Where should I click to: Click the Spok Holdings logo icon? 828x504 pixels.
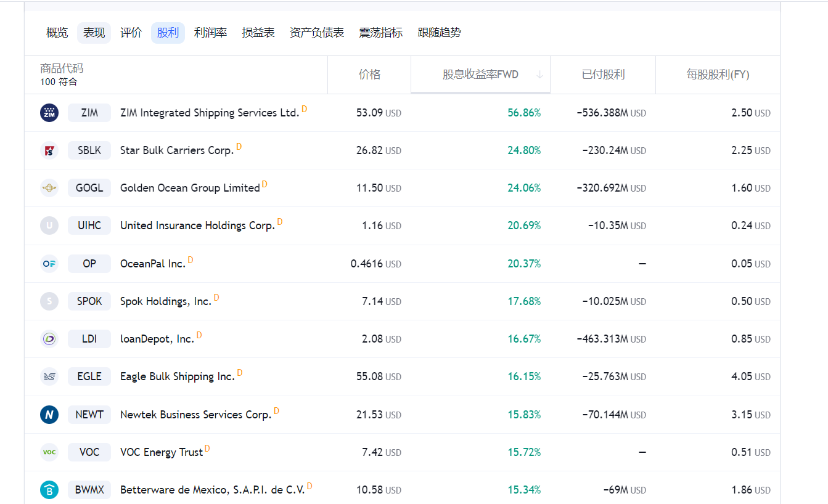[49, 301]
